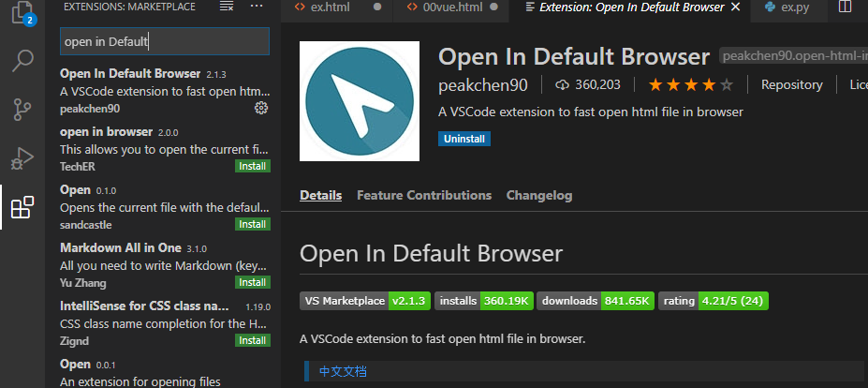This screenshot has height=388, width=868.
Task: Click the star rating of the extension
Action: [691, 84]
